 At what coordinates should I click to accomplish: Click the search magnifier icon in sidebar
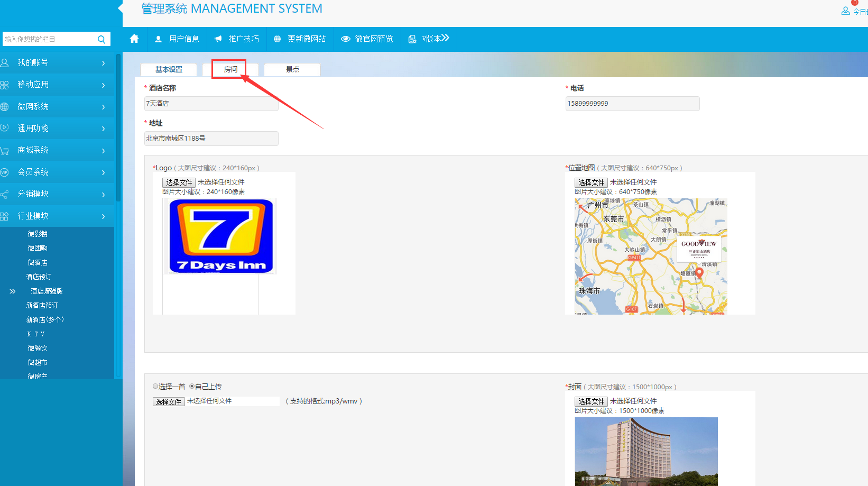101,39
